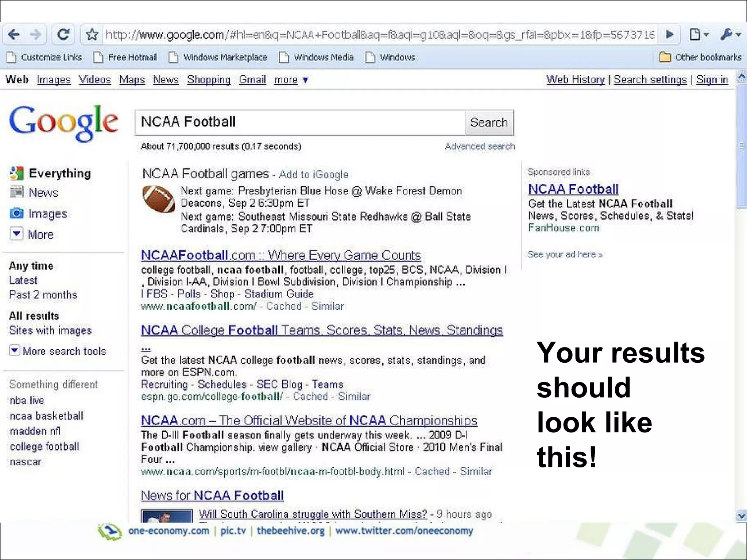Click the scrollbar up arrow
Image resolution: width=747 pixels, height=560 pixels.
tap(741, 77)
